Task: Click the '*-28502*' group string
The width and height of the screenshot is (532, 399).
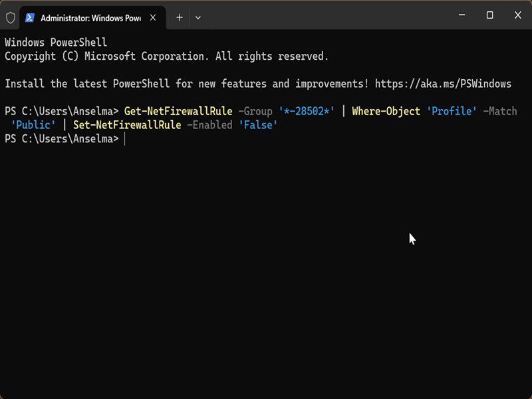Action: point(307,111)
